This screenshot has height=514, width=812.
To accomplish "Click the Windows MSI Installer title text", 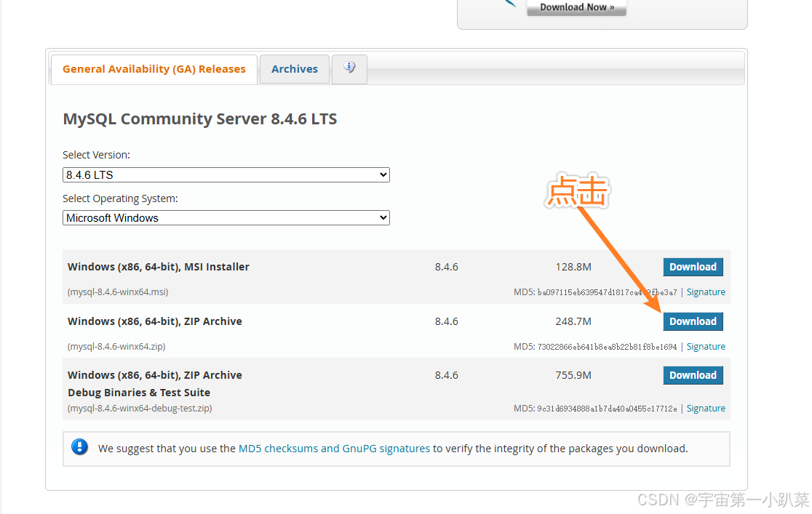I will (x=159, y=267).
